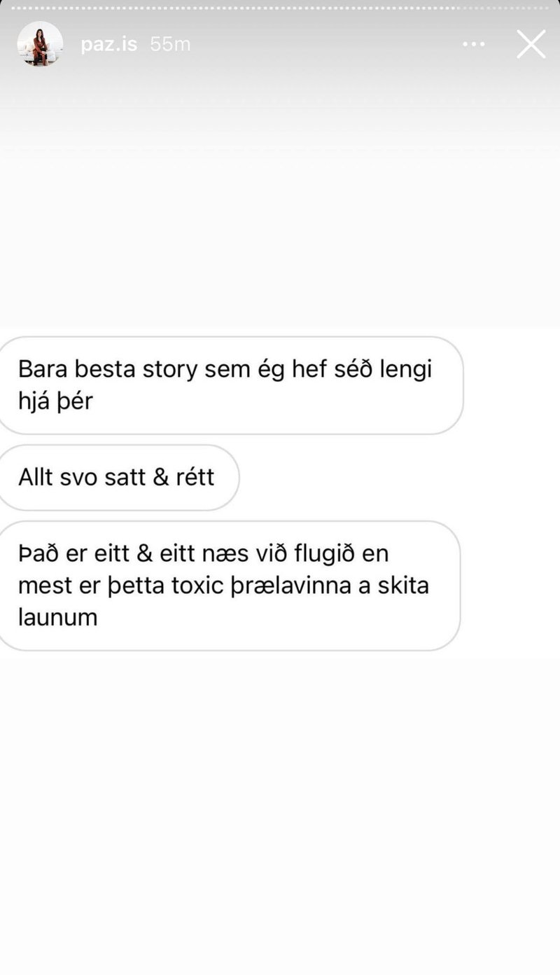Click the word "rétt" in the second bubble

pos(194,478)
